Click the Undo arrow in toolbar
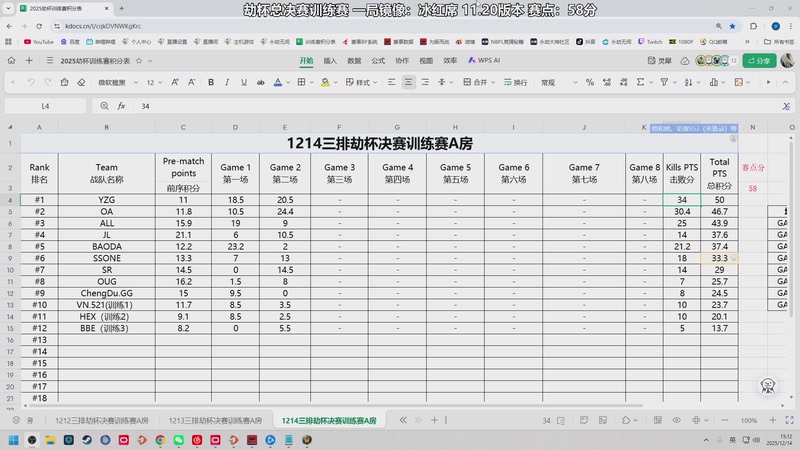Viewport: 800px width, 450px height. 31,82
